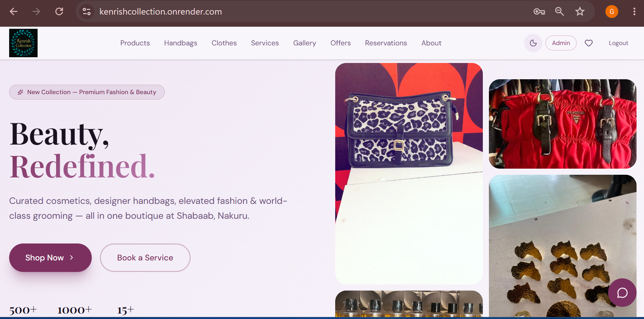Click the Logout link
The height and width of the screenshot is (319, 644).
click(618, 43)
